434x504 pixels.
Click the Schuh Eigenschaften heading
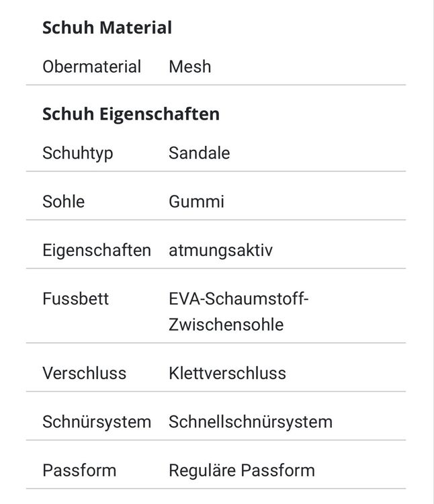tap(131, 114)
